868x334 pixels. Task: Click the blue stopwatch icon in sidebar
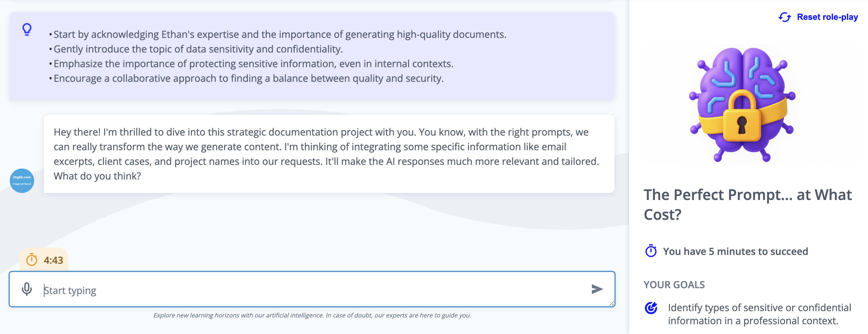[x=651, y=251]
